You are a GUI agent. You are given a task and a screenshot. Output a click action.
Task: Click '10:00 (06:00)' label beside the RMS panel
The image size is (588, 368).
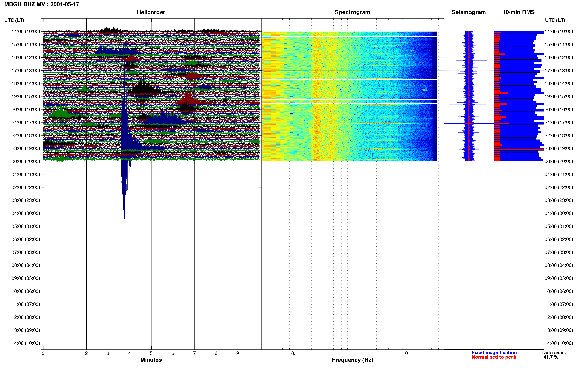point(559,291)
